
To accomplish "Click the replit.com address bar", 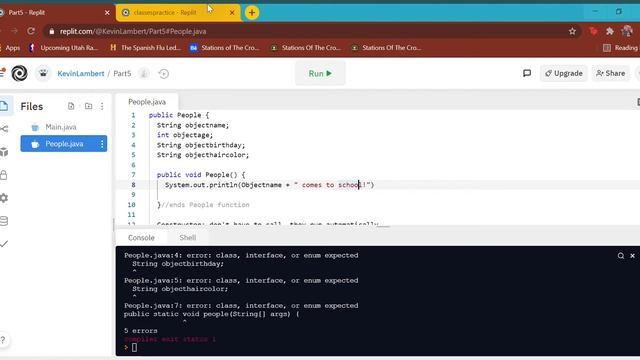I will point(310,31).
